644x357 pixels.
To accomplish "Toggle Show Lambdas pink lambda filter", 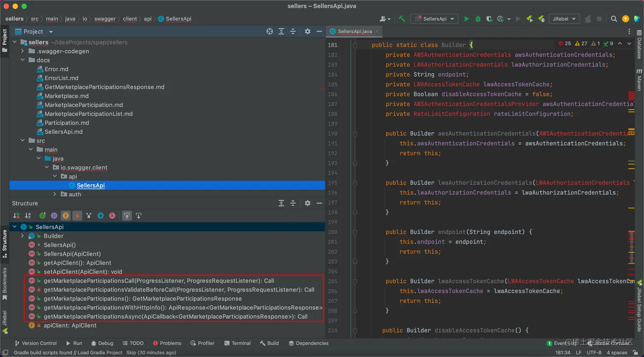I will point(112,216).
